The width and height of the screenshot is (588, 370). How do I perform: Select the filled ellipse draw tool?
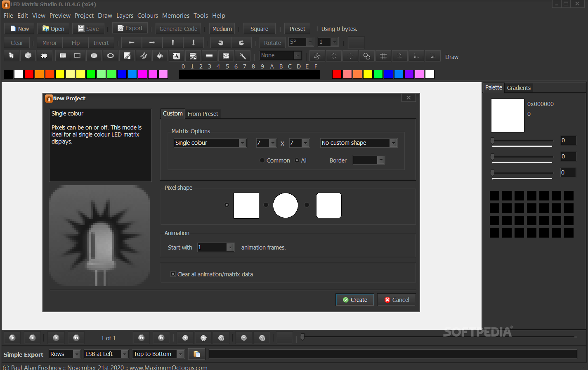(x=94, y=56)
